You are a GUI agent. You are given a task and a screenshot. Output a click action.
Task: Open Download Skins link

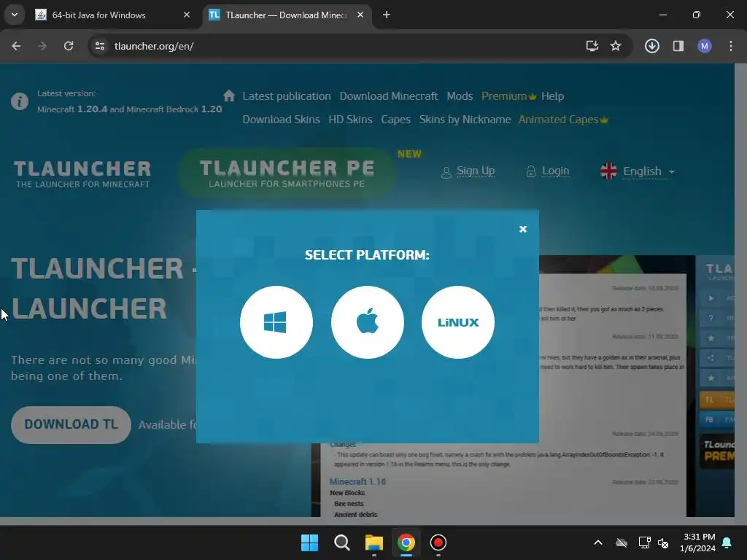coord(281,120)
